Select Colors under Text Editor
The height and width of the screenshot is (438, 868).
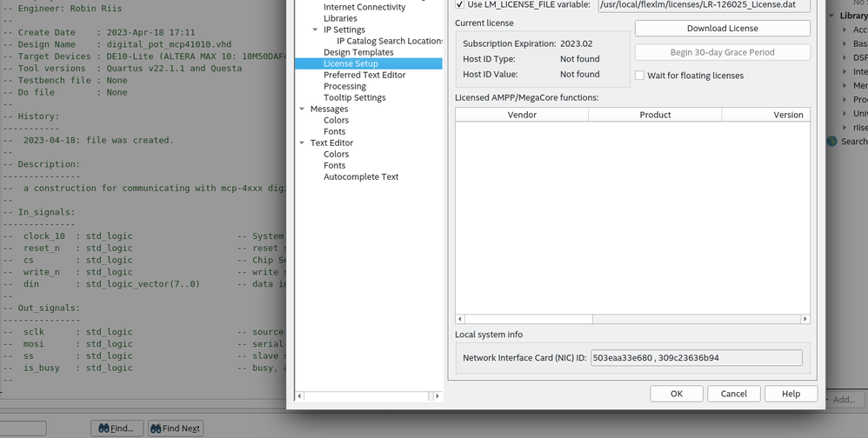pyautogui.click(x=337, y=155)
